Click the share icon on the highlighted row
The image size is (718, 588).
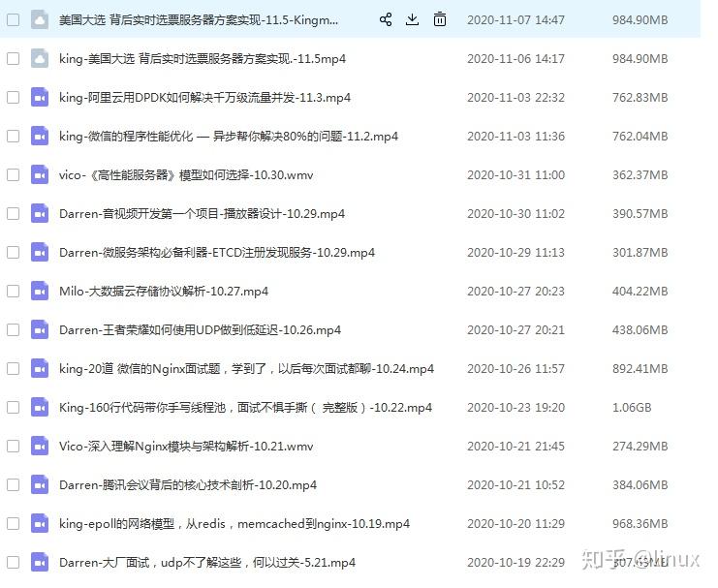(386, 19)
